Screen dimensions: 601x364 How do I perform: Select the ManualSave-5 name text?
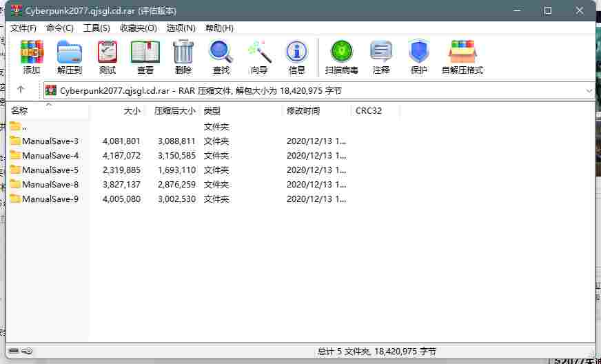pyautogui.click(x=50, y=170)
